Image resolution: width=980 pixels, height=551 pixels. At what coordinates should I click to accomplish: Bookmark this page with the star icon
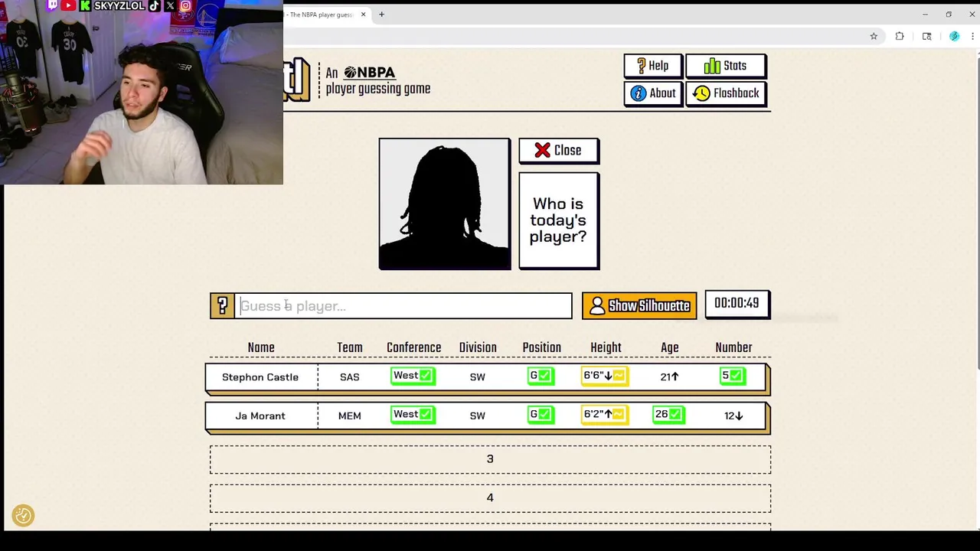[874, 36]
